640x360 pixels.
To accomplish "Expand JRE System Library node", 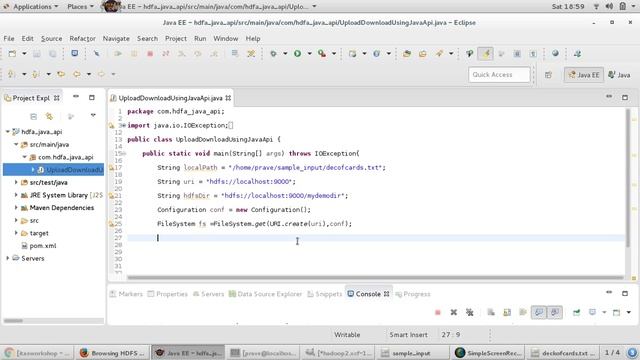I will [16, 195].
